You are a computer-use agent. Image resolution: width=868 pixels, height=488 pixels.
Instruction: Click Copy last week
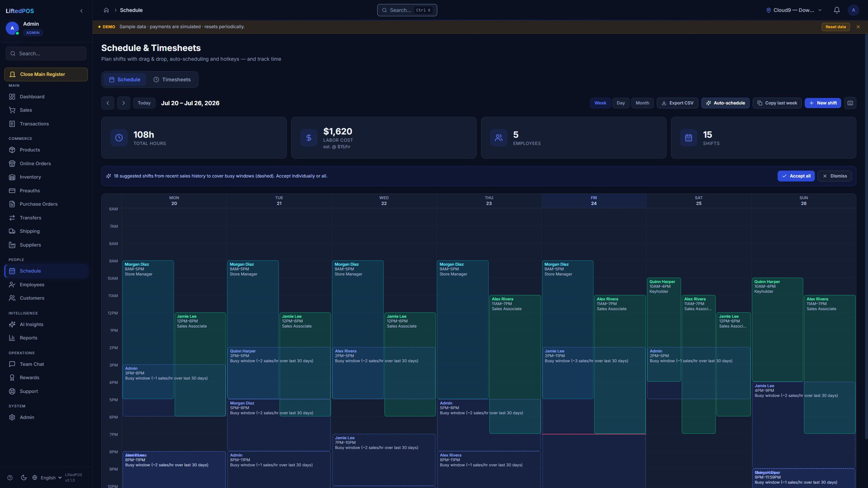[777, 103]
